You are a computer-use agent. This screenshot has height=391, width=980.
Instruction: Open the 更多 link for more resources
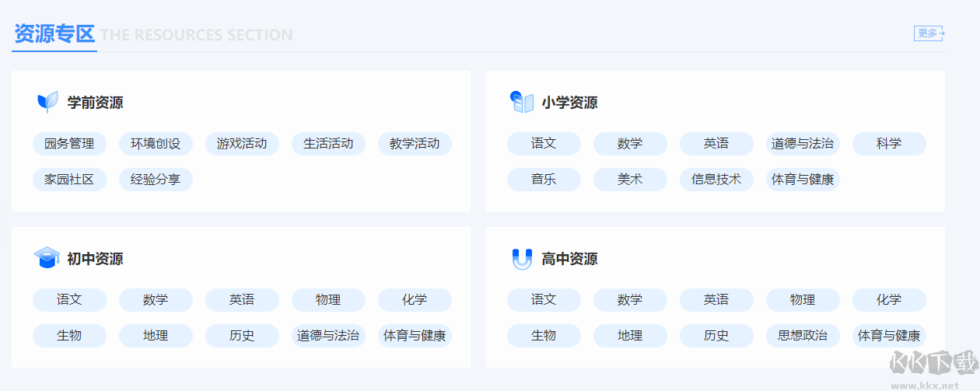929,33
